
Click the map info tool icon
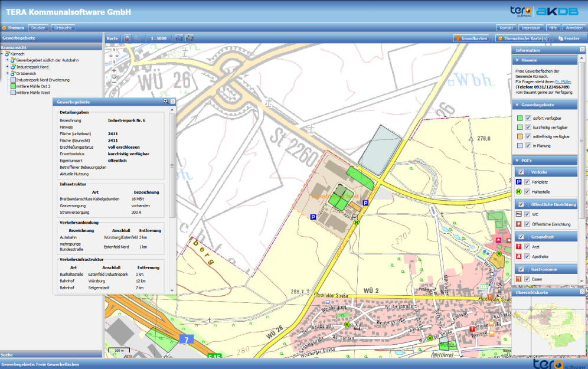(x=128, y=38)
